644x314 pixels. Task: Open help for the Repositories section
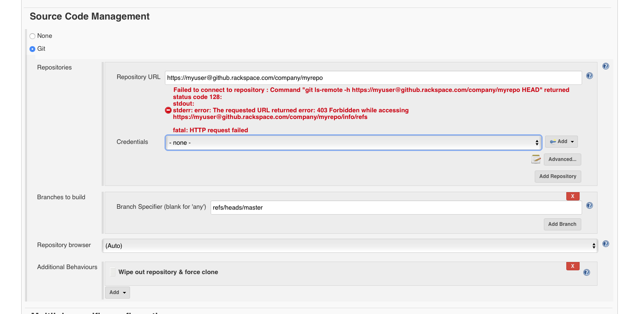click(606, 66)
